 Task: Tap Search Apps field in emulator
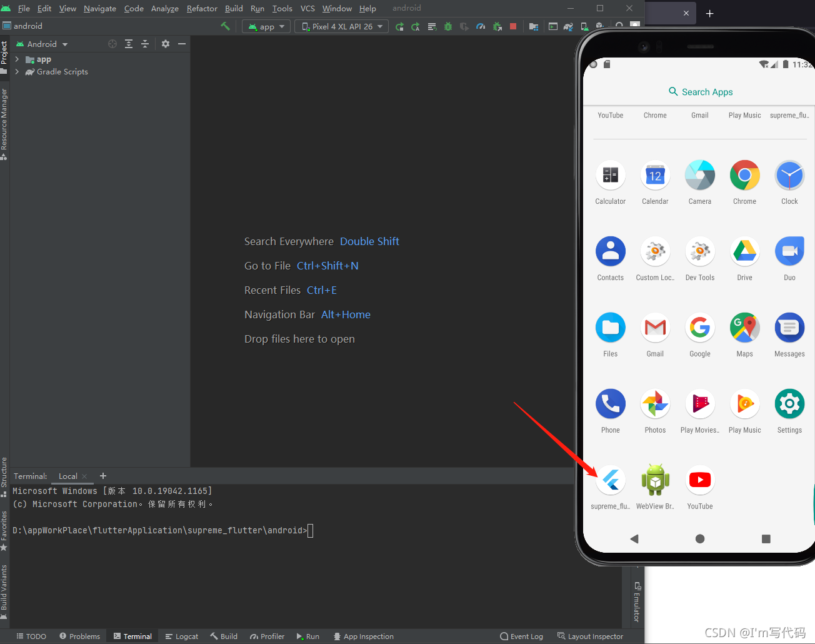coord(700,92)
